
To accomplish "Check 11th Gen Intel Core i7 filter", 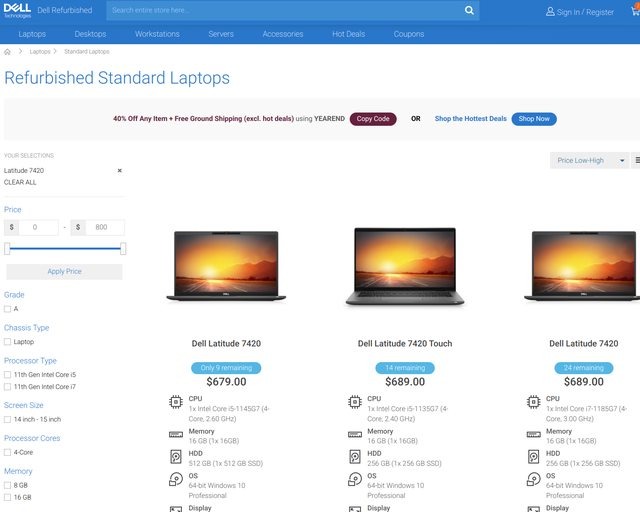I will point(7,387).
